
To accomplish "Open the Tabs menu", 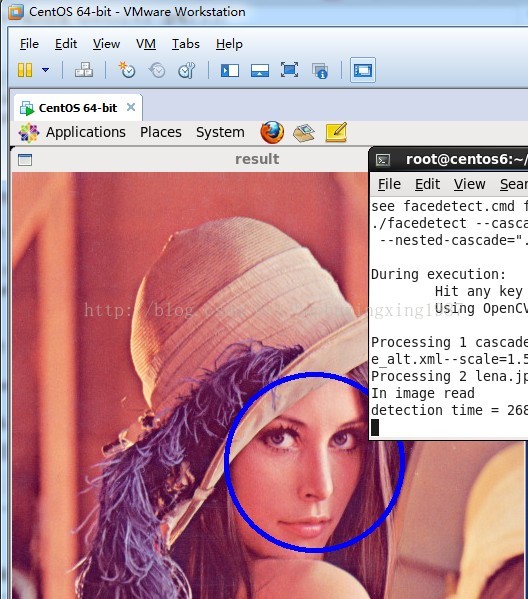I will click(186, 44).
